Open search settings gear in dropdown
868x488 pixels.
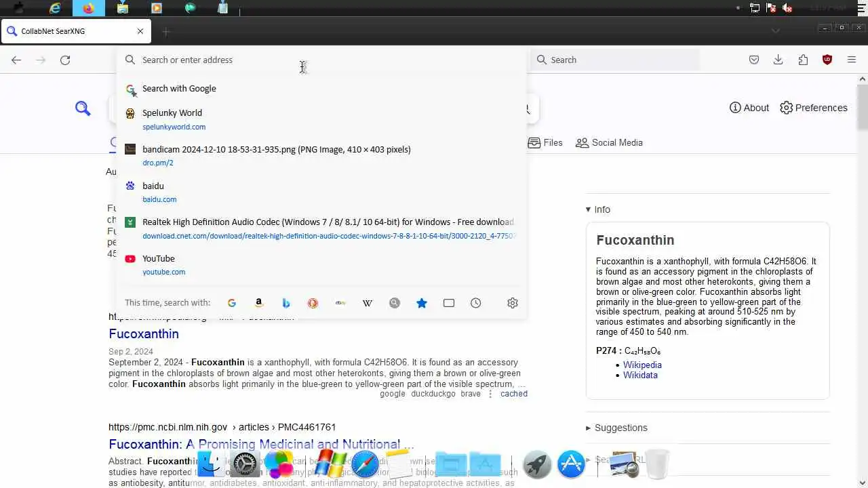tap(513, 303)
